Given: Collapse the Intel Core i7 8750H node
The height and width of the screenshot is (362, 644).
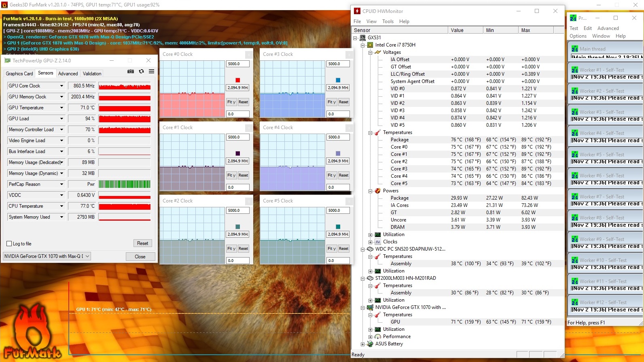Looking at the screenshot, I should point(362,45).
